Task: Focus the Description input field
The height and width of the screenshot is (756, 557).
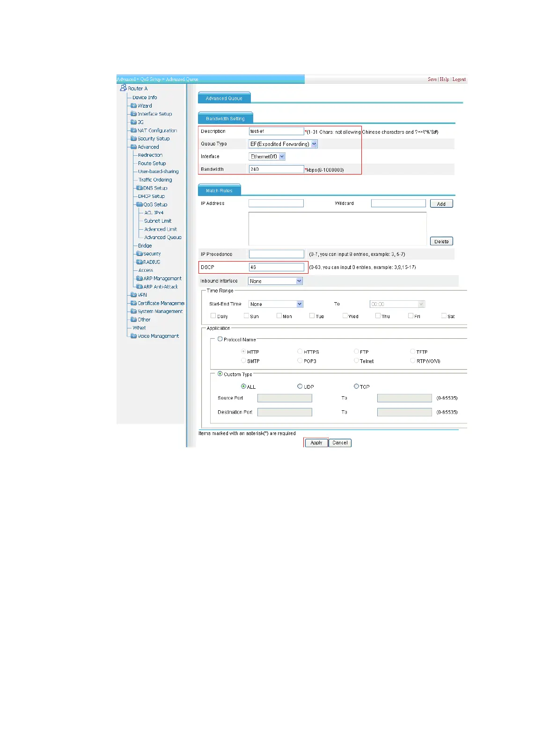Action: (x=276, y=131)
